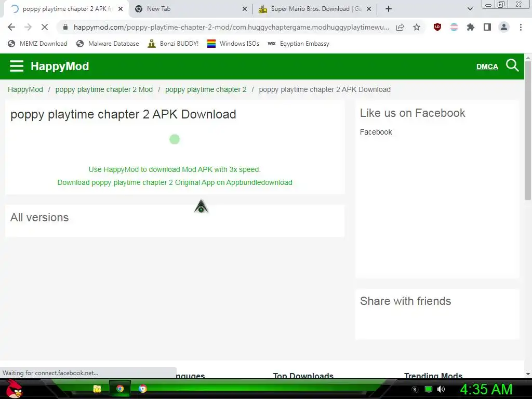532x399 pixels.
Task: Click the active Chrome taskbar icon
Action: (120, 389)
